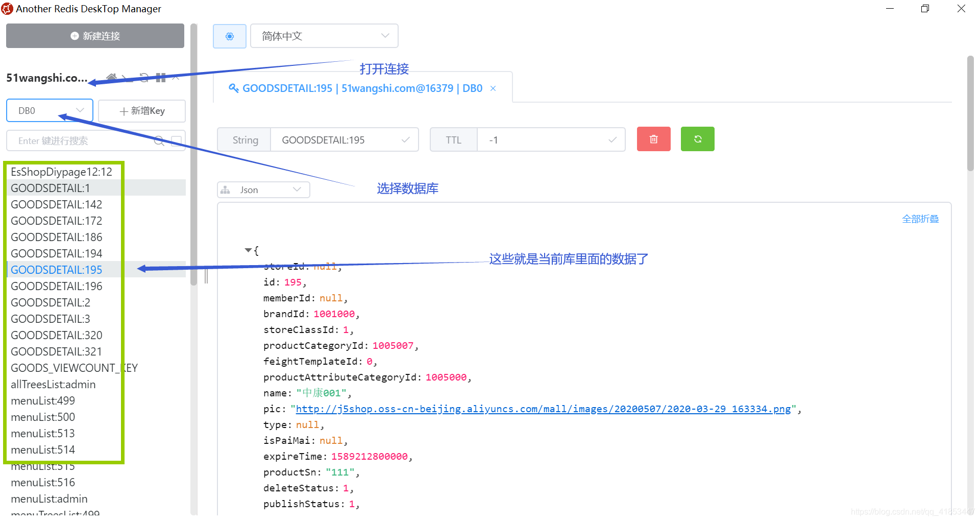Collapse the 51wangshi connection with the chevron icon
Viewport: 980px width, 521px height.
(x=176, y=78)
